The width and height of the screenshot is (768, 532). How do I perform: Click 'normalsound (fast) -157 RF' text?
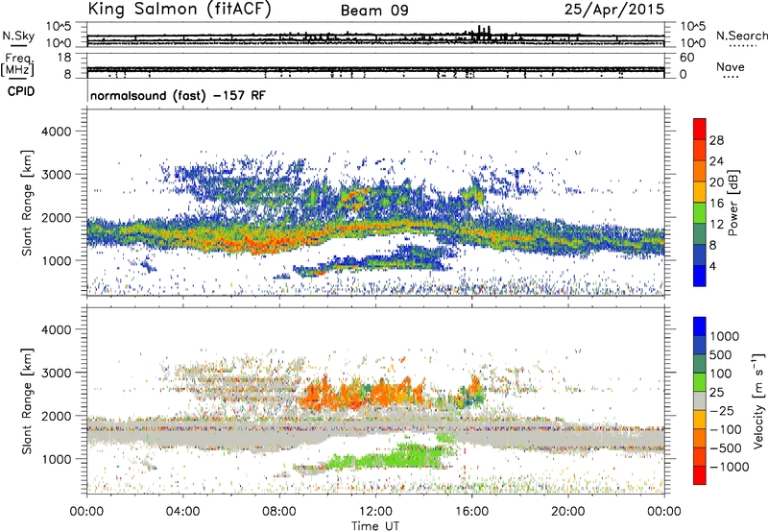pos(178,95)
